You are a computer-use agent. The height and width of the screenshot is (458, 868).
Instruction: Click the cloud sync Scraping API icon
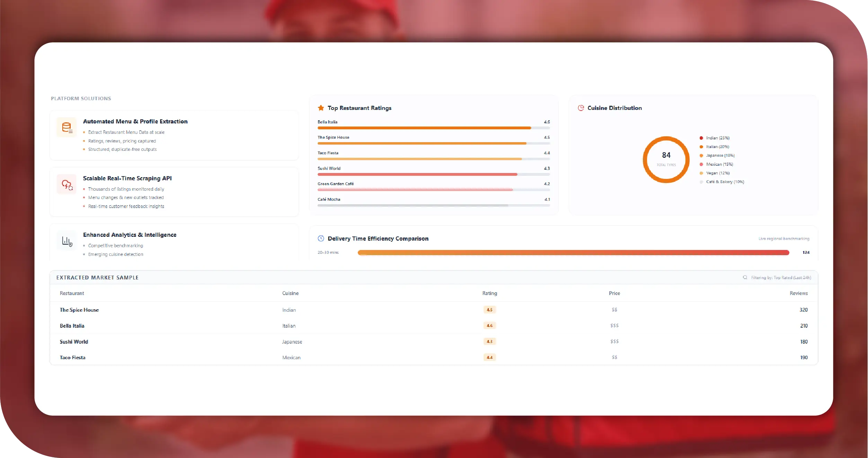pos(67,184)
